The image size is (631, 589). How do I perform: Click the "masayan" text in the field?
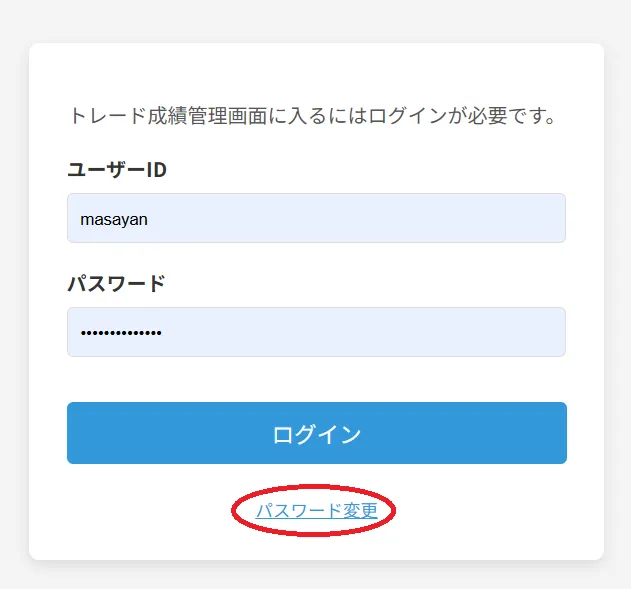pyautogui.click(x=115, y=219)
